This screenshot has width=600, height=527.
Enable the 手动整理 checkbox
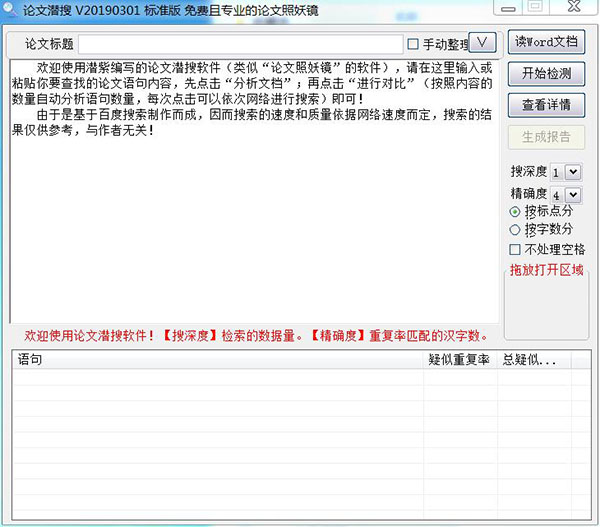[413, 44]
